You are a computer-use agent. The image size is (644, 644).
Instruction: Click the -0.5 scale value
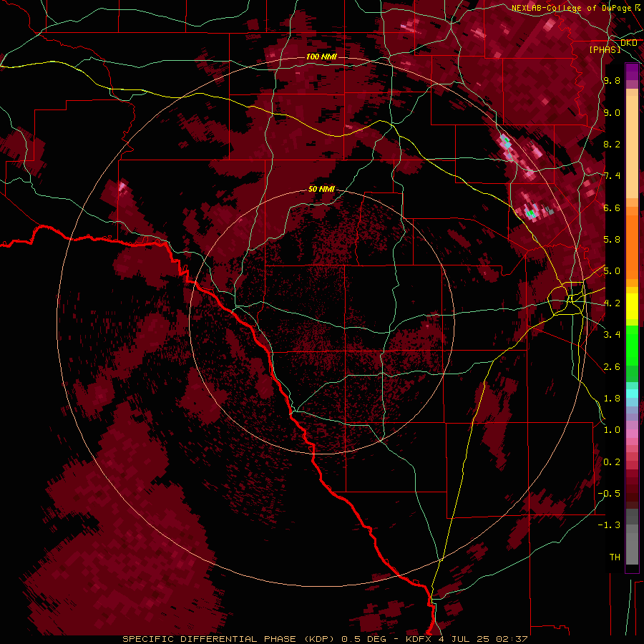pyautogui.click(x=609, y=493)
